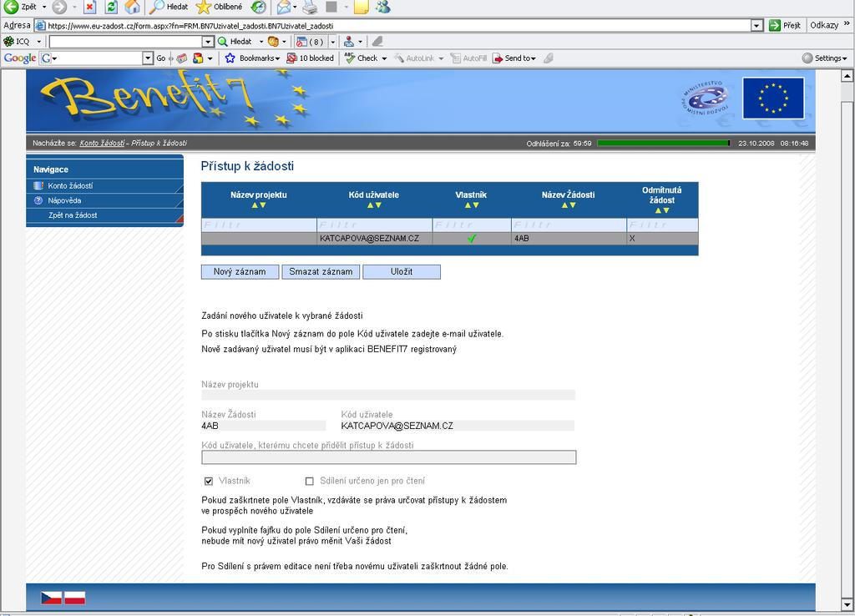Sort Vlastník column ascending arrow

[468, 205]
